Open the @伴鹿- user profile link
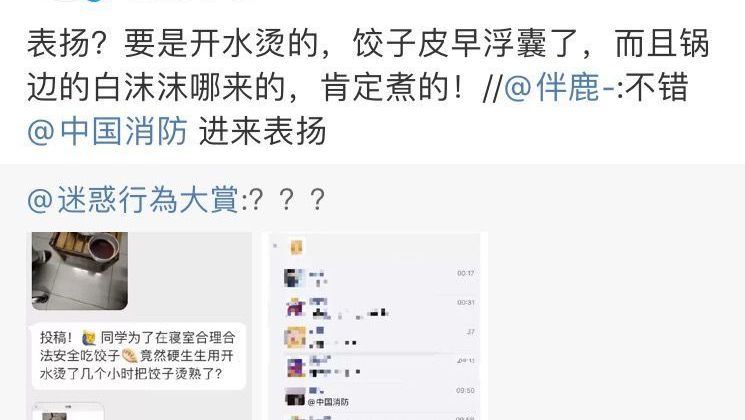Screen dimensions: 745x420 [560, 88]
